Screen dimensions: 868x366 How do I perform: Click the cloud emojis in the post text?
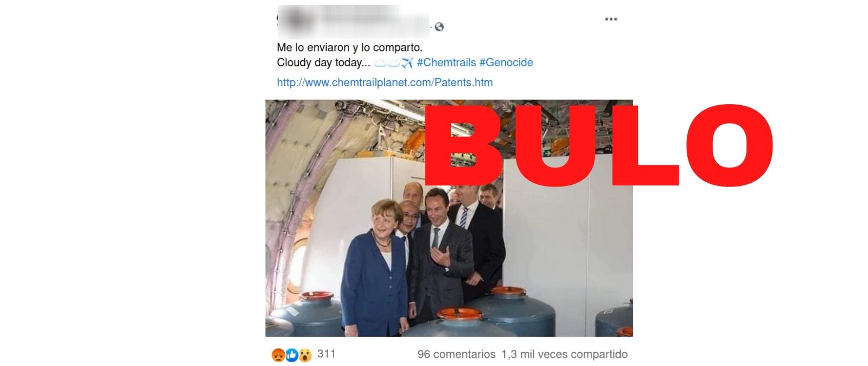click(x=387, y=63)
